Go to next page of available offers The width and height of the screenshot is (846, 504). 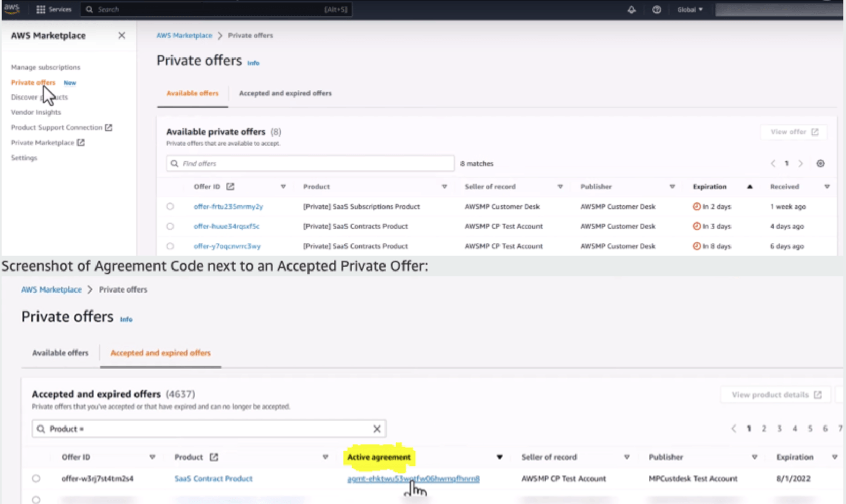(801, 163)
